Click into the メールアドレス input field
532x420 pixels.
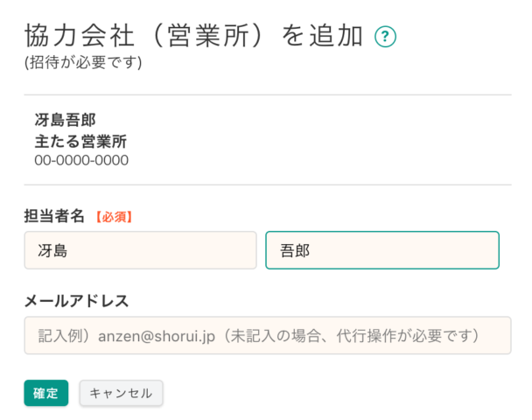[268, 335]
